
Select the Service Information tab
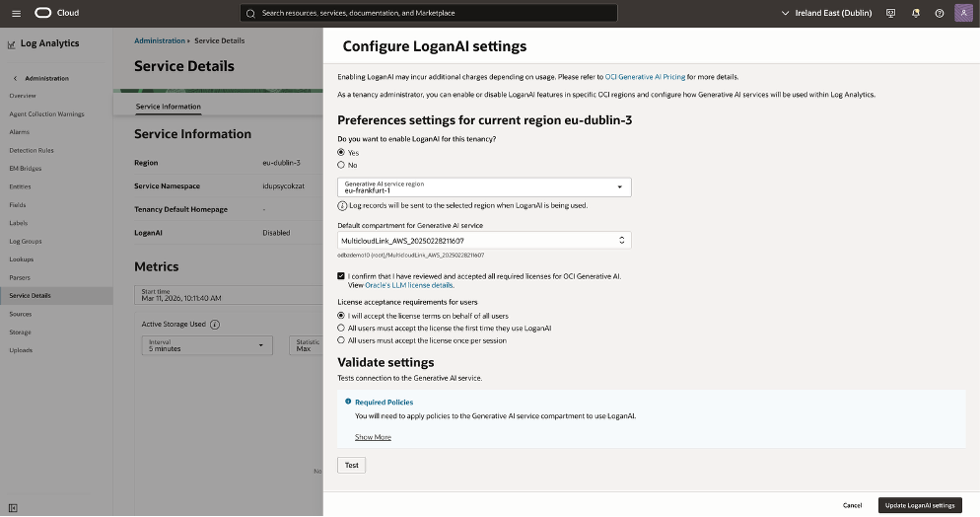coord(169,107)
